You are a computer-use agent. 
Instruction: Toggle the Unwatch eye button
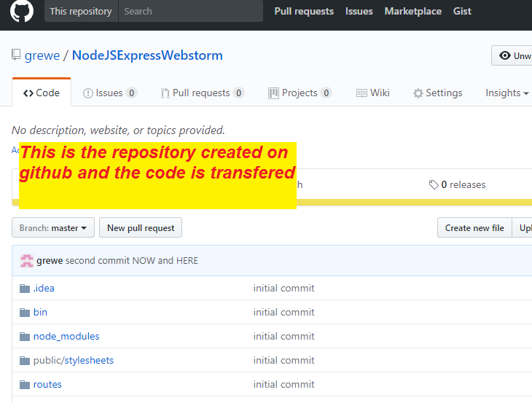[x=512, y=56]
